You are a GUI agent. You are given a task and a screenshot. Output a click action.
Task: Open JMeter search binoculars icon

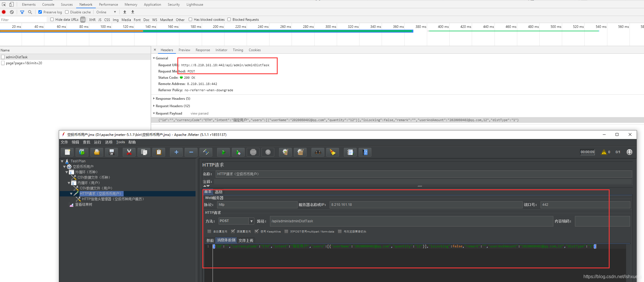pos(318,152)
